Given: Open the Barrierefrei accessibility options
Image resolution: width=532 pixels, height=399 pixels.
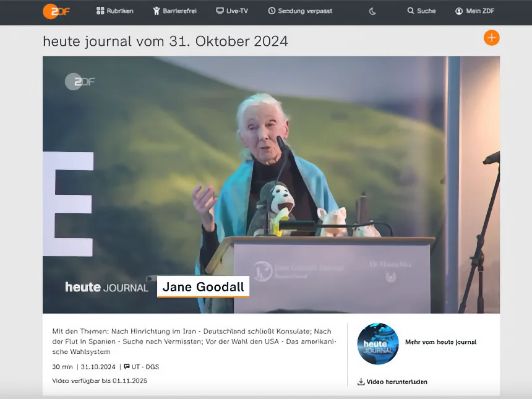Looking at the screenshot, I should click(x=175, y=11).
